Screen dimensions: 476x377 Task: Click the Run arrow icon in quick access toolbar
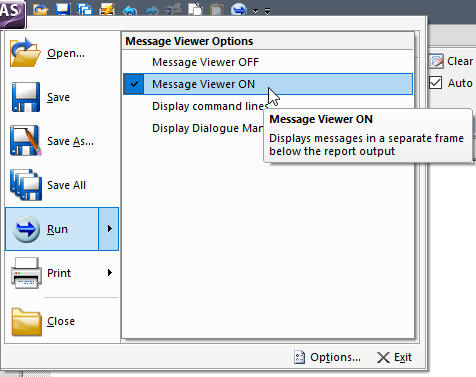239,9
